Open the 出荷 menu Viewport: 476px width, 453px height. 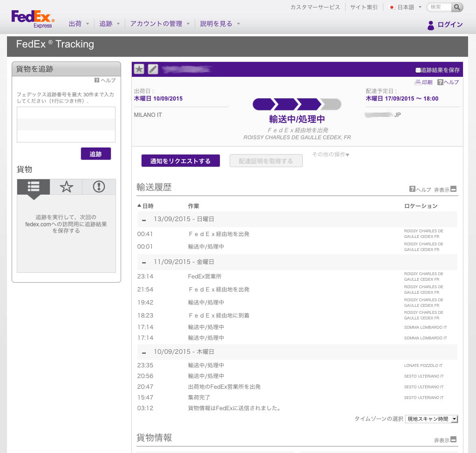[x=79, y=24]
